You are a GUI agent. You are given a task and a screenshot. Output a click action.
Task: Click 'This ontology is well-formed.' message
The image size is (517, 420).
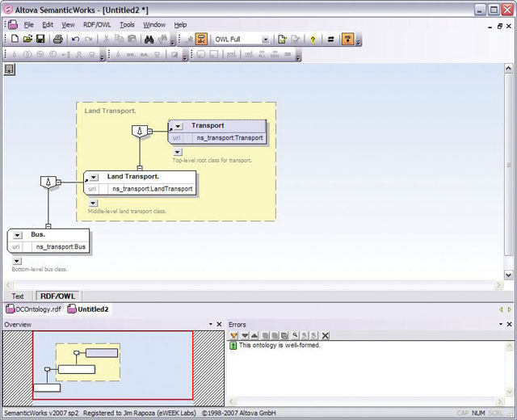pos(280,345)
